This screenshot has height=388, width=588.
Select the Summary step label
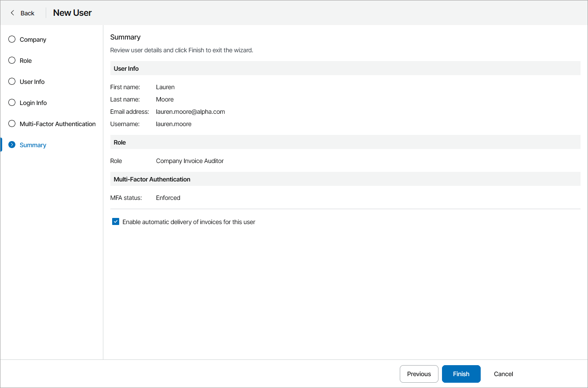(33, 145)
